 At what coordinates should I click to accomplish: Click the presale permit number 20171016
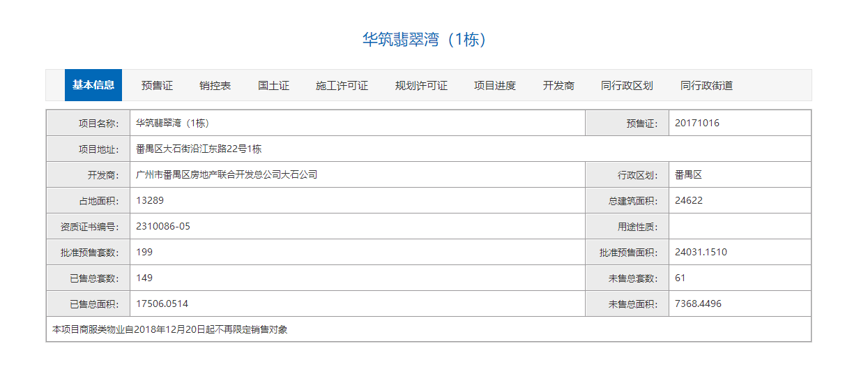tap(697, 123)
